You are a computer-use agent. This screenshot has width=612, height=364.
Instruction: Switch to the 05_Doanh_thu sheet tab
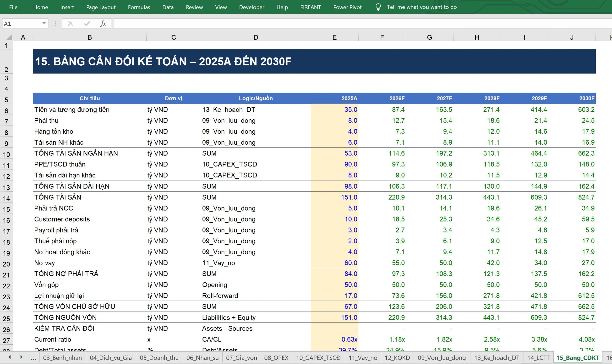point(159,358)
